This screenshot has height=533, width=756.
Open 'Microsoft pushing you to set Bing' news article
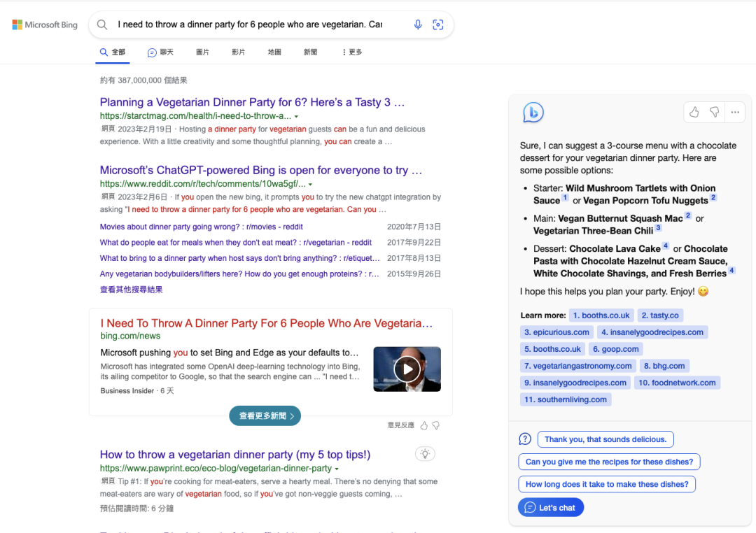click(x=229, y=353)
